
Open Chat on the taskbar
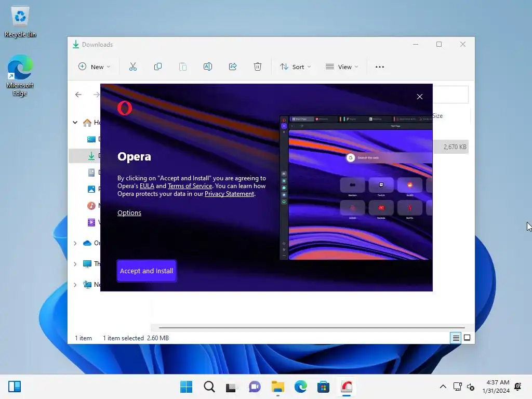255,387
